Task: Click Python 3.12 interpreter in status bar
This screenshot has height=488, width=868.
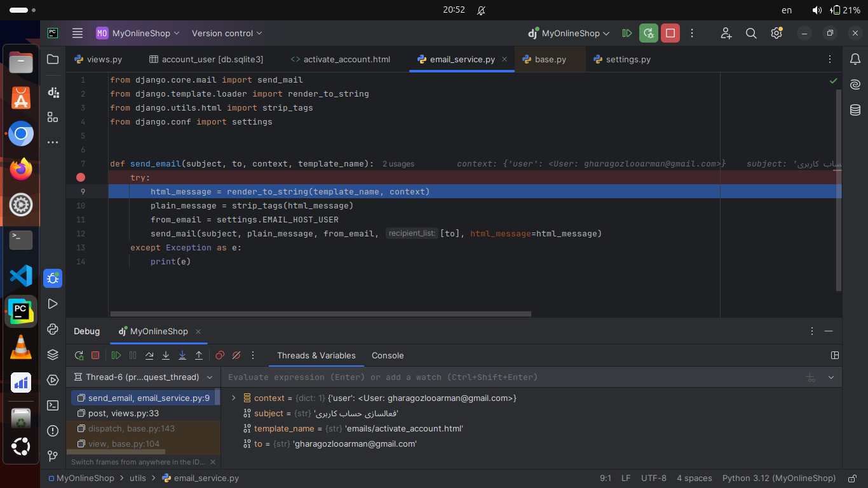Action: click(779, 478)
